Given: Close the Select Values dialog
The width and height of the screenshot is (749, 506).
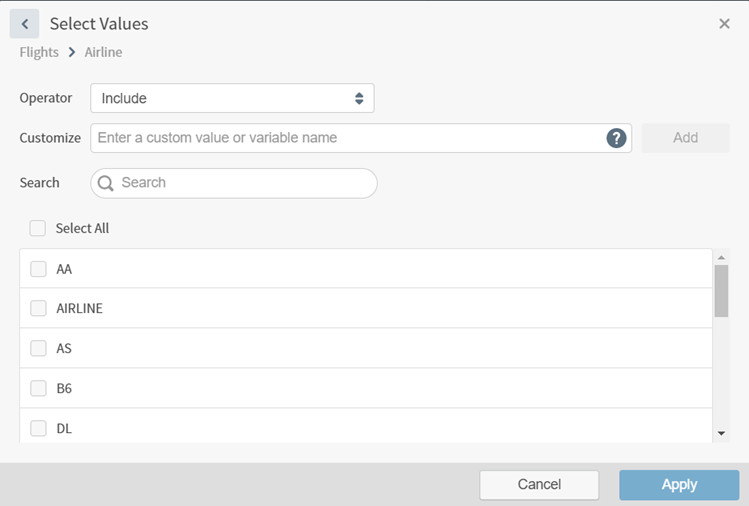Looking at the screenshot, I should click(x=724, y=24).
